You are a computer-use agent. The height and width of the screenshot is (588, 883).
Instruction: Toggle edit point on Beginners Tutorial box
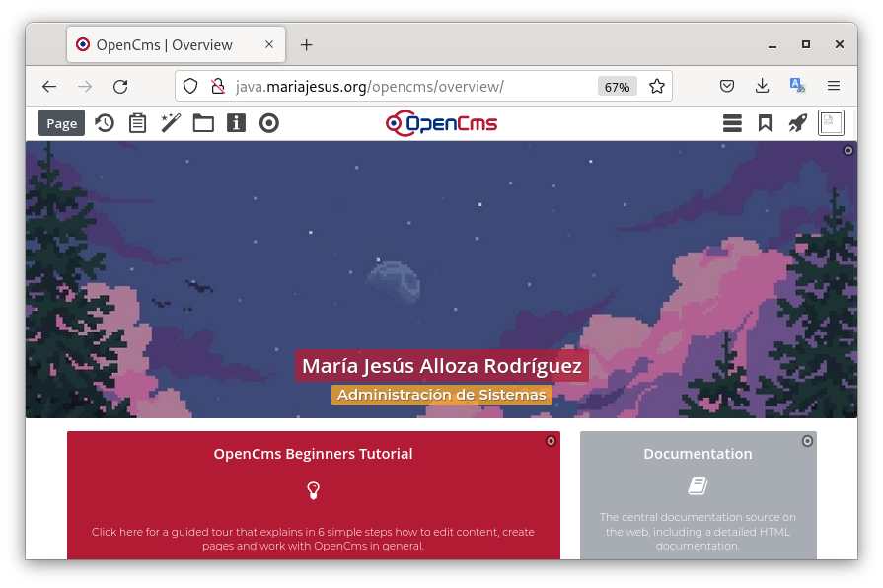pyautogui.click(x=551, y=441)
